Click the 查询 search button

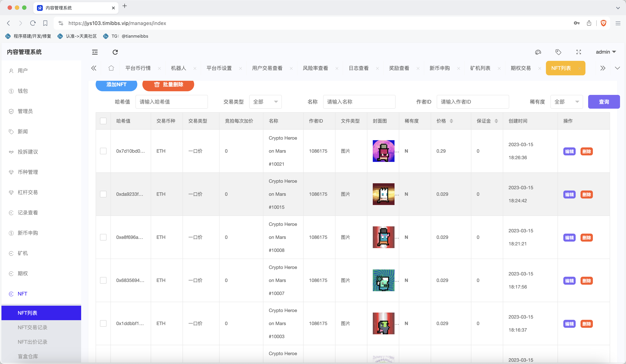tap(604, 102)
